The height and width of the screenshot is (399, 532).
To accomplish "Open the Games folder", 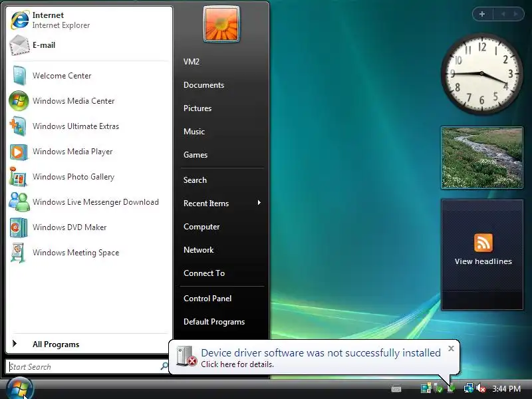I will pos(196,155).
